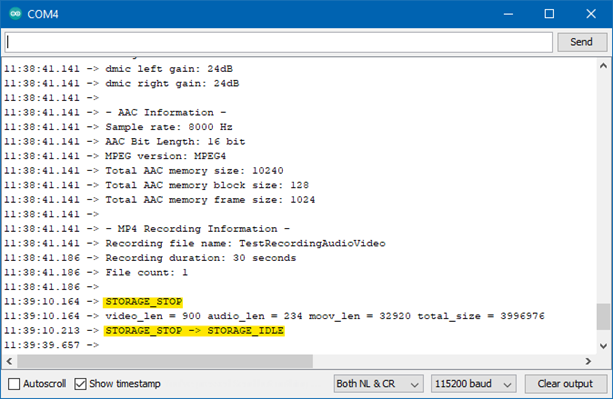The width and height of the screenshot is (613, 399).
Task: Click the scroll down arrow of output pane
Action: [x=603, y=346]
